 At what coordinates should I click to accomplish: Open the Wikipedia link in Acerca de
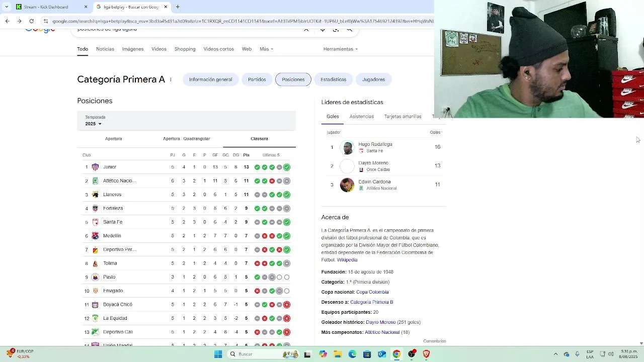click(x=347, y=260)
